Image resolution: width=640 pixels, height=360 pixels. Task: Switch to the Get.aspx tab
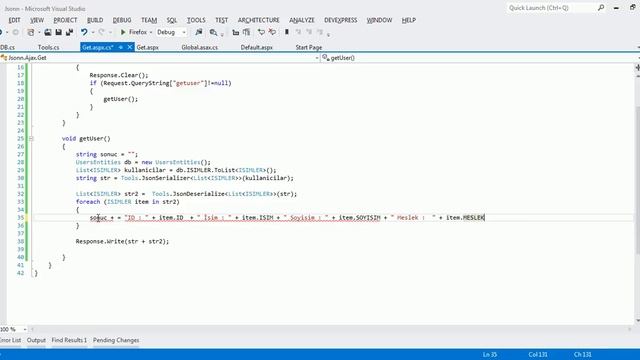point(147,47)
